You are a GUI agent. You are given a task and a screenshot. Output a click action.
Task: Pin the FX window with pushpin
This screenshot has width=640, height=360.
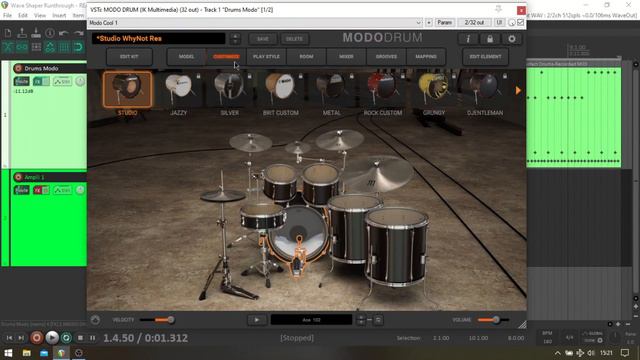[498, 9]
